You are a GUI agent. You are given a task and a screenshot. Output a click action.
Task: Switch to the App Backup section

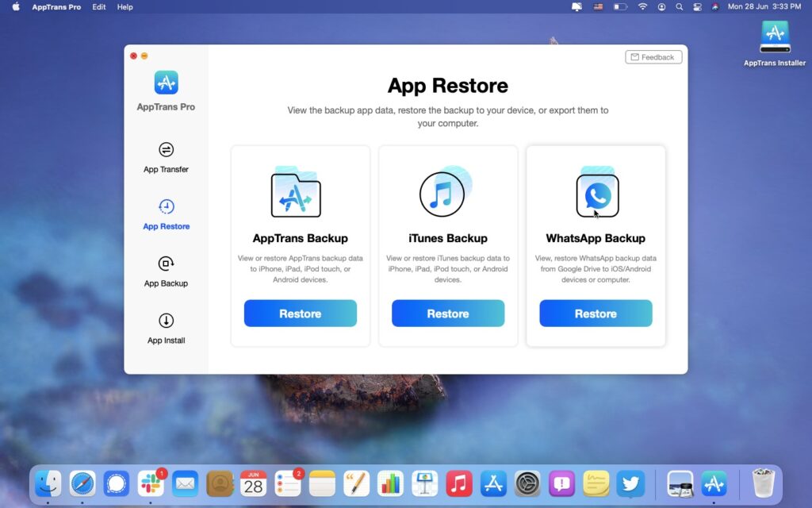pos(166,272)
